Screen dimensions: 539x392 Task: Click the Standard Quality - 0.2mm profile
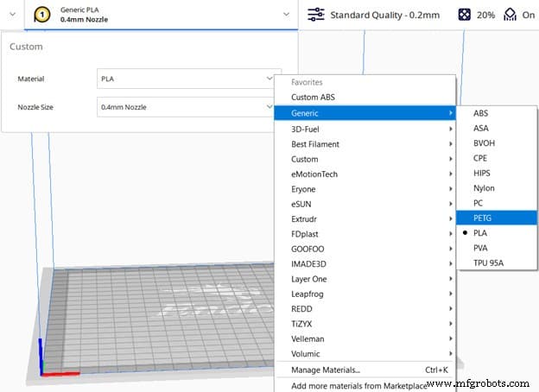click(384, 16)
